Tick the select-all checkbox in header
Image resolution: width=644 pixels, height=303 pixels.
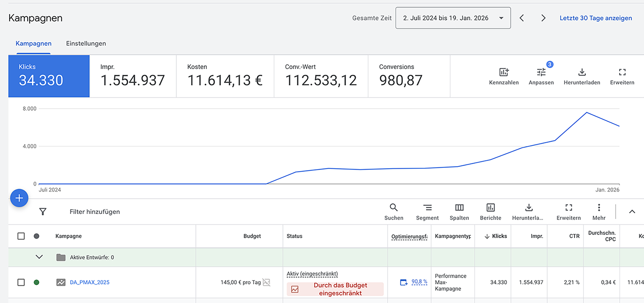point(21,236)
